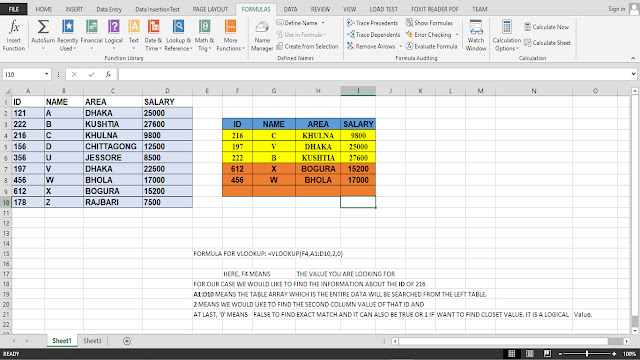640x360 pixels.
Task: Select the yellow KHULNA cell
Action: (318, 135)
